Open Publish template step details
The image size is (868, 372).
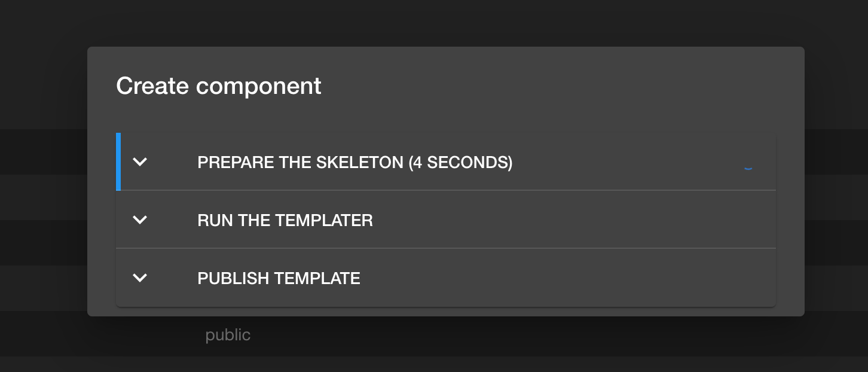279,278
